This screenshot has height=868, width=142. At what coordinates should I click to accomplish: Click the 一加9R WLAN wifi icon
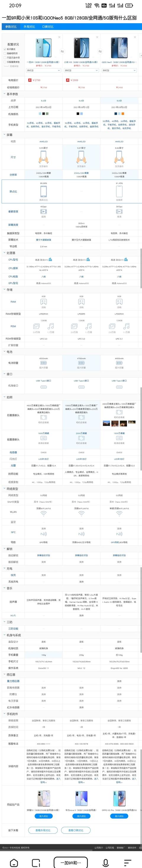click(x=44, y=514)
